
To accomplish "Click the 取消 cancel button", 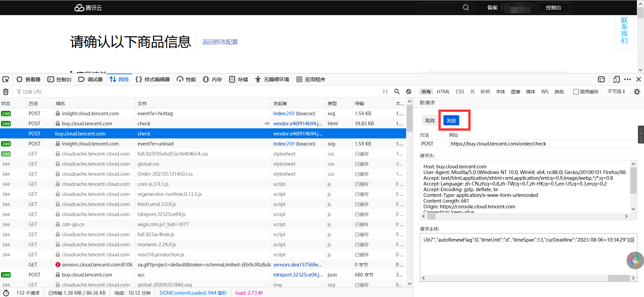I will [x=430, y=120].
